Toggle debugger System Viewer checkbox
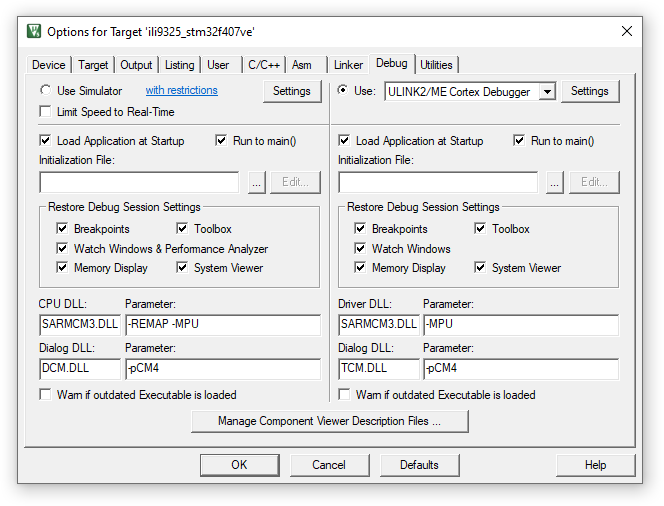Image resolution: width=664 pixels, height=506 pixels. coord(480,268)
